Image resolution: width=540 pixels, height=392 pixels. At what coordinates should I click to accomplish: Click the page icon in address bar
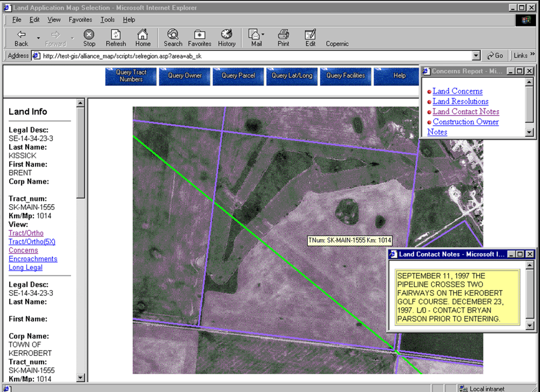coord(37,56)
